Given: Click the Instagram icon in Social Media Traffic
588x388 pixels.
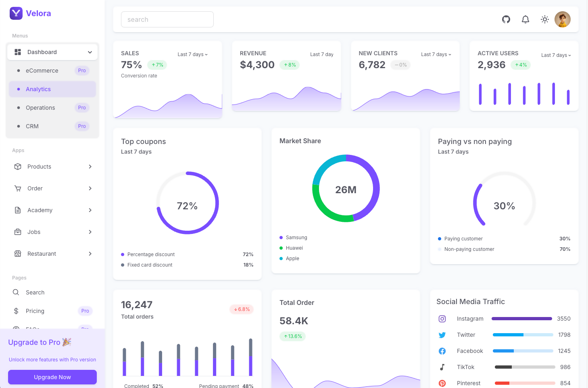Looking at the screenshot, I should pyautogui.click(x=442, y=319).
